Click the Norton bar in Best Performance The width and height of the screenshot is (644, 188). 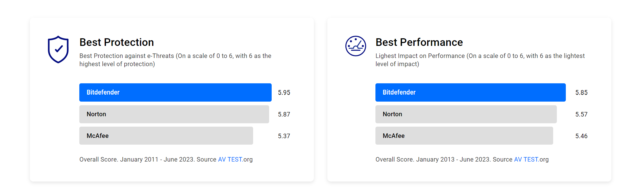pyautogui.click(x=466, y=114)
